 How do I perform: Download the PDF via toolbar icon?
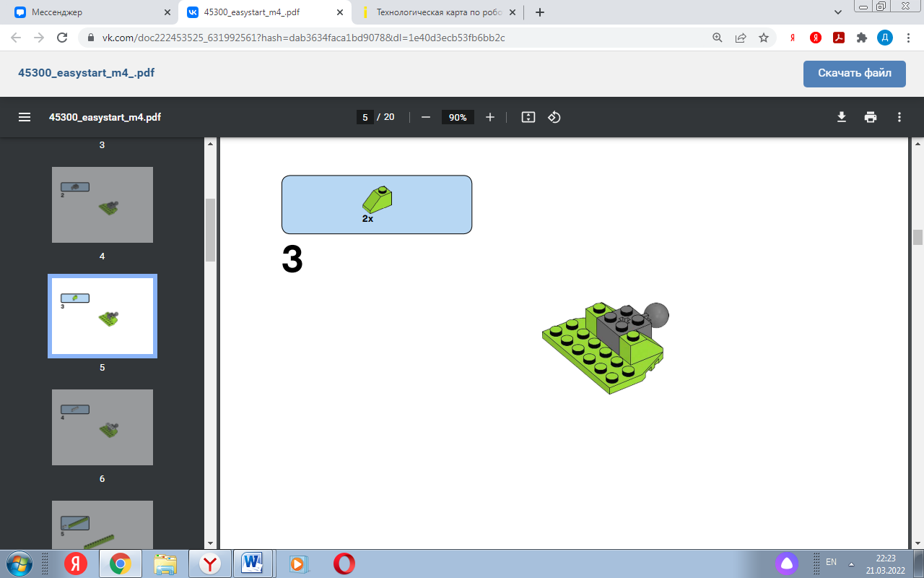pyautogui.click(x=842, y=117)
